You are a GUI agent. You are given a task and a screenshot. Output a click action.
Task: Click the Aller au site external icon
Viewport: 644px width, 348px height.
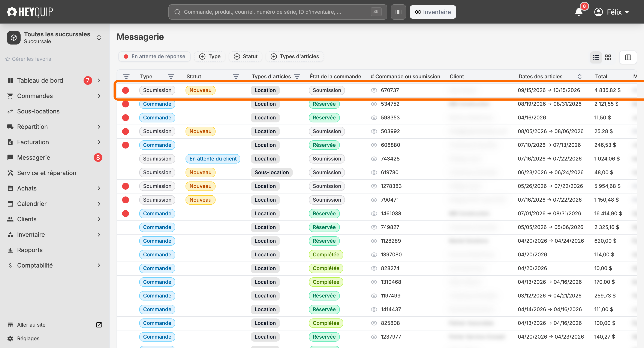coord(99,324)
